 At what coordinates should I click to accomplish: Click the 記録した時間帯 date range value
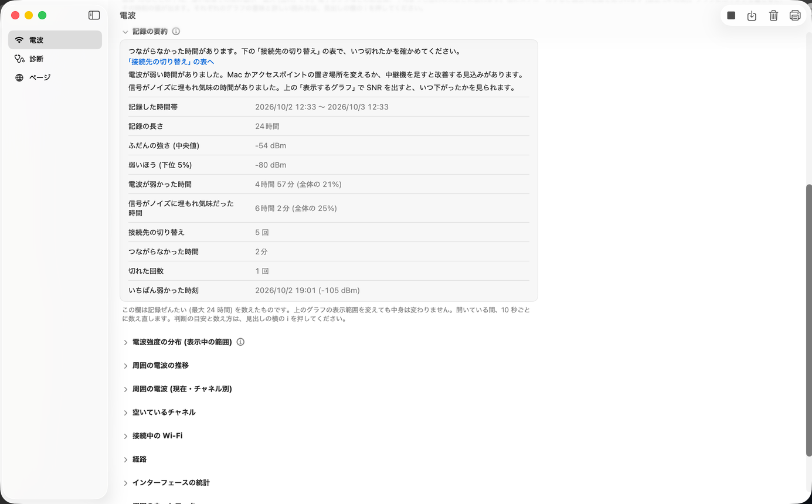click(x=322, y=107)
